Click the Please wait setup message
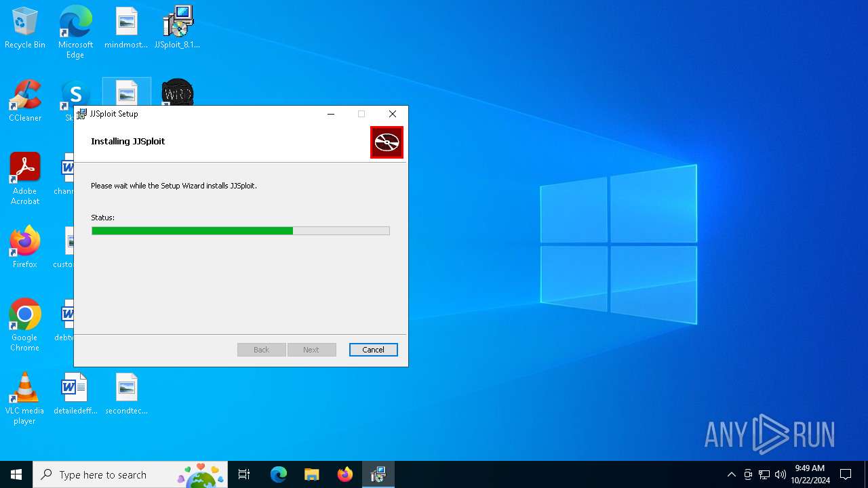The width and height of the screenshot is (868, 488). point(174,185)
